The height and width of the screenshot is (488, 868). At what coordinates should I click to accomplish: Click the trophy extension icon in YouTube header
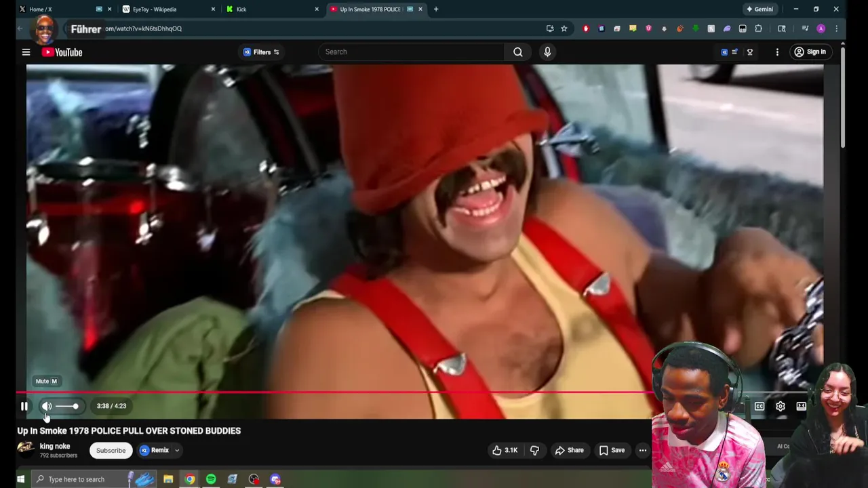point(749,52)
